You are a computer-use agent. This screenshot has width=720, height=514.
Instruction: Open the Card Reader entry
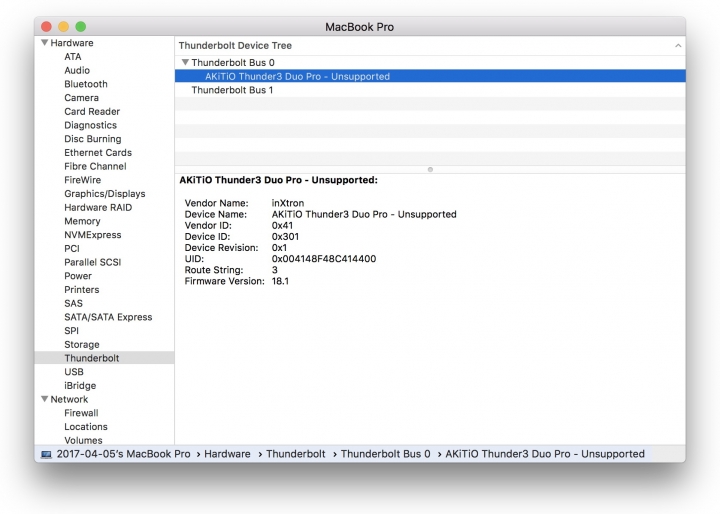[92, 112]
